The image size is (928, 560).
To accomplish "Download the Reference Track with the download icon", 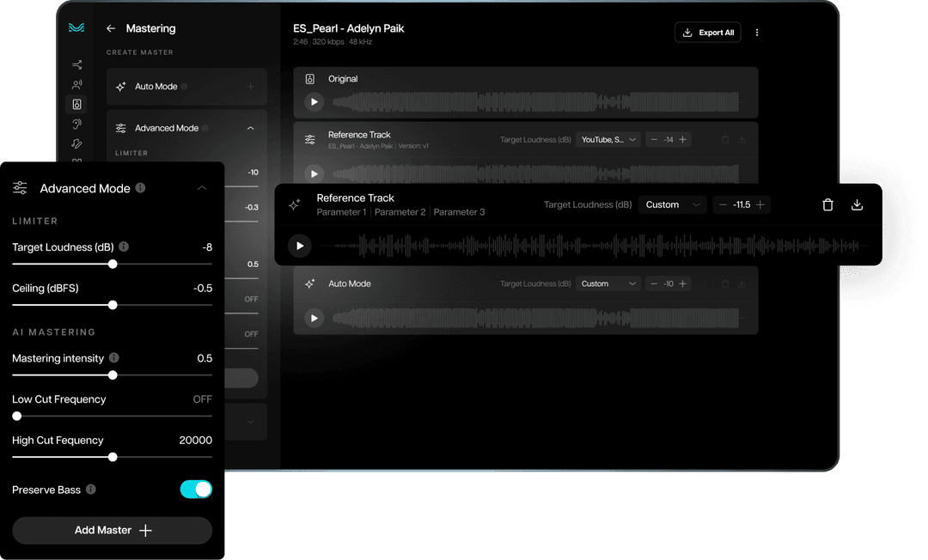I will tap(857, 204).
